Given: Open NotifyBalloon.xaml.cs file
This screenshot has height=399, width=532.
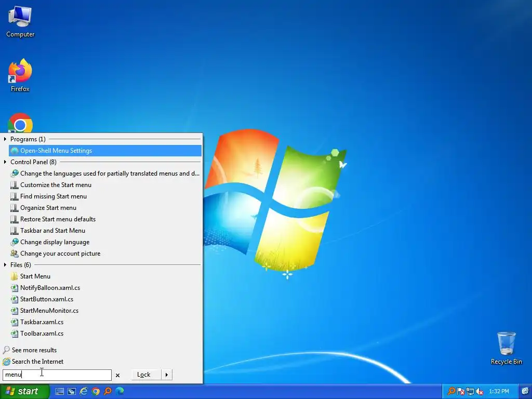Looking at the screenshot, I should [105, 288].
